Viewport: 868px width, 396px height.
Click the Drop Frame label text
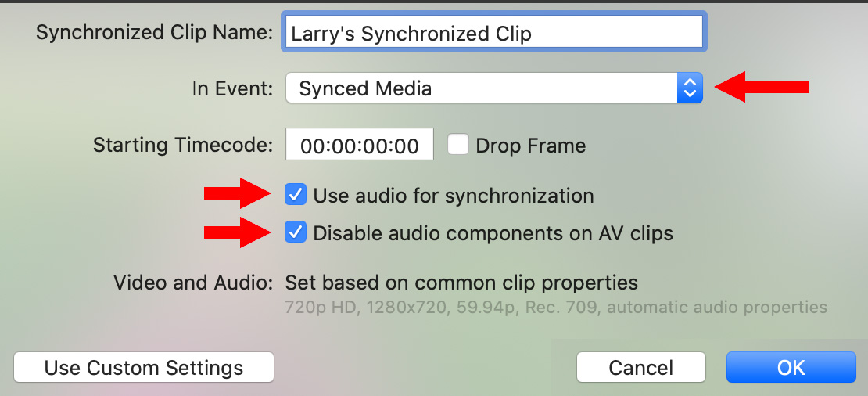pos(530,146)
